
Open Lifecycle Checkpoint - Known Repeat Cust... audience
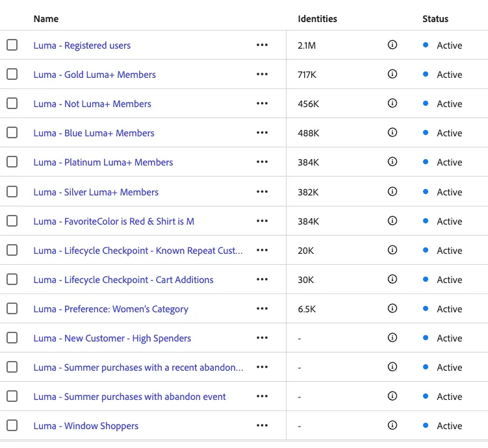(x=138, y=251)
